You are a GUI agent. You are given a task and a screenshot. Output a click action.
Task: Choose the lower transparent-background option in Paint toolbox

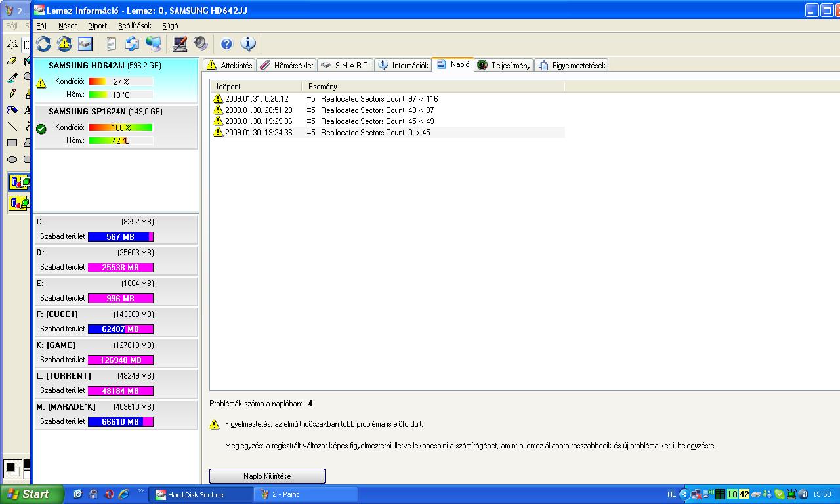[18, 203]
